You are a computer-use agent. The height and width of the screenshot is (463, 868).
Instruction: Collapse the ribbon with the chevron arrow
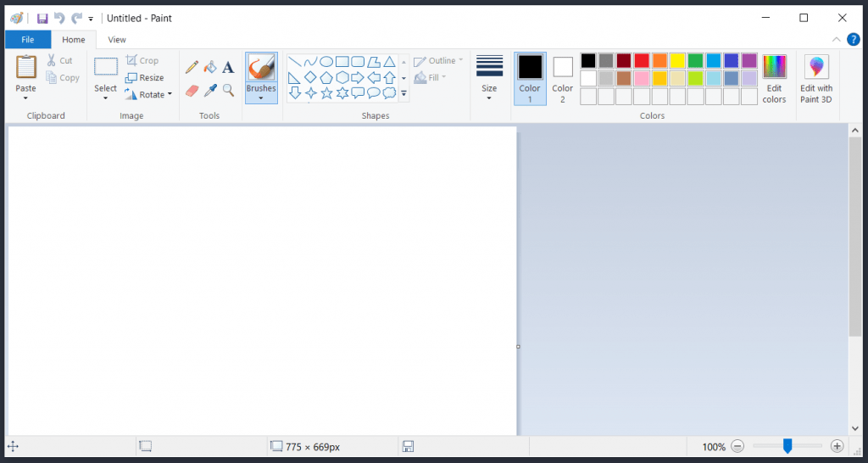(x=837, y=39)
